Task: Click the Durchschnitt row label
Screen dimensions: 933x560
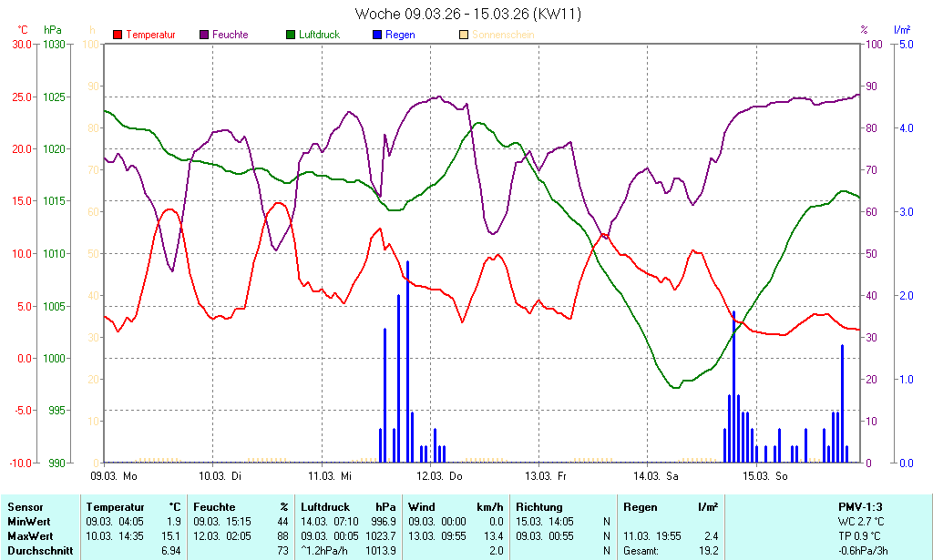Action: click(x=38, y=550)
